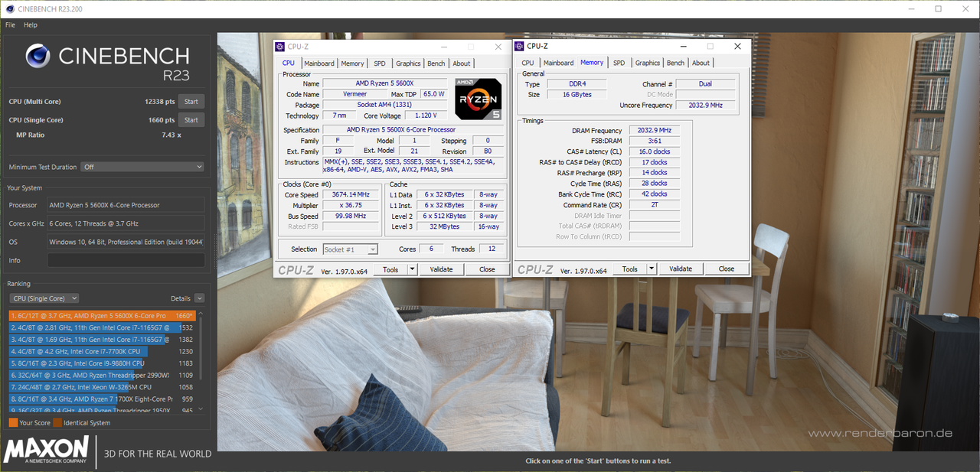980x472 pixels.
Task: Click the multi core score 12338 pts
Action: (x=159, y=102)
